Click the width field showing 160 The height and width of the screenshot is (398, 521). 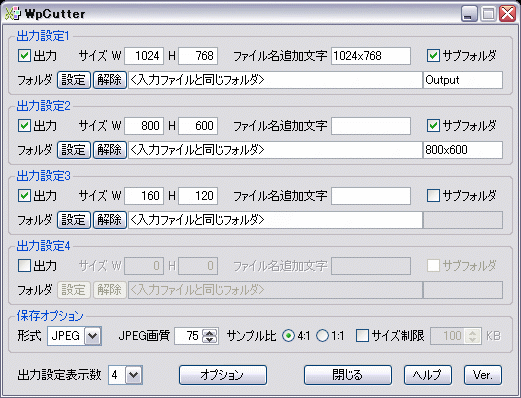(x=144, y=196)
